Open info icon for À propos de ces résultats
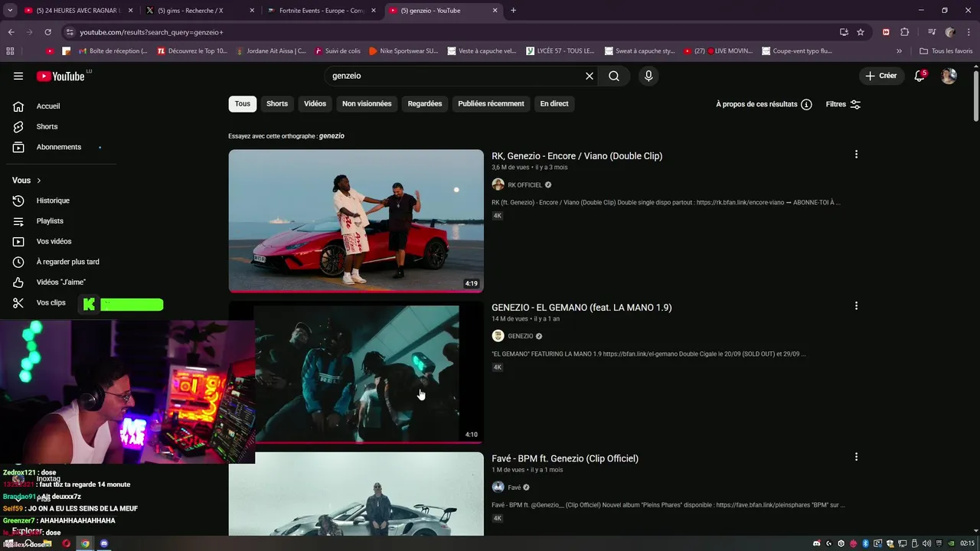980x551 pixels. pyautogui.click(x=806, y=104)
